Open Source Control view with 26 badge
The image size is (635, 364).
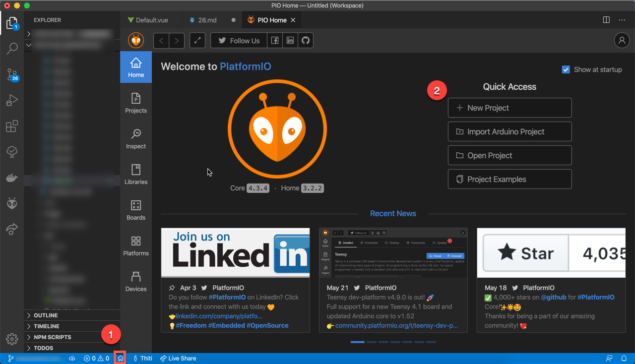pos(12,74)
